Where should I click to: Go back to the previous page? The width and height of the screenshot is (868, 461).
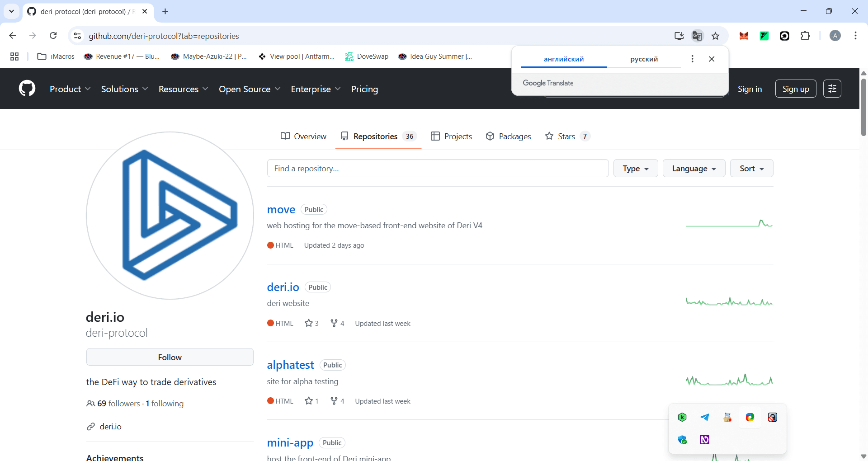13,36
